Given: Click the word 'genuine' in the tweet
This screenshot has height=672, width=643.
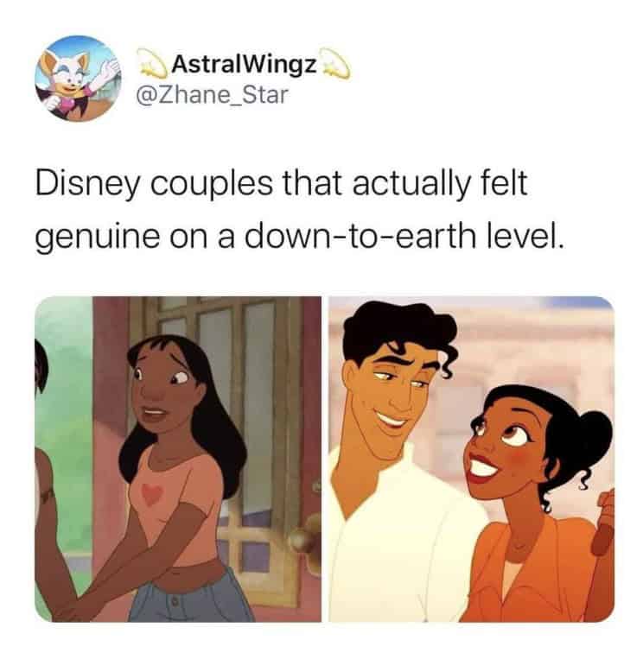Looking at the screenshot, I should [98, 237].
